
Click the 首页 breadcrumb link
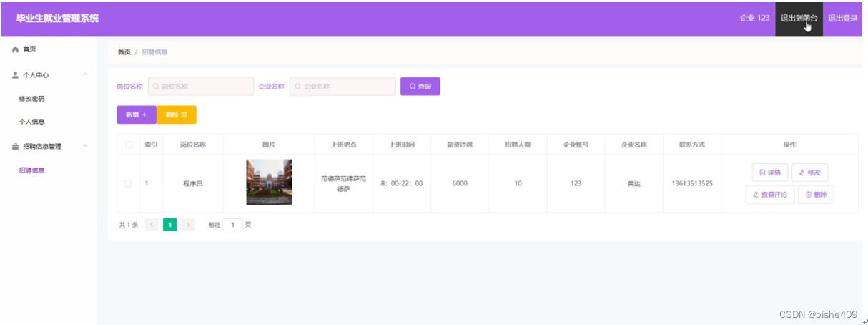[x=124, y=52]
